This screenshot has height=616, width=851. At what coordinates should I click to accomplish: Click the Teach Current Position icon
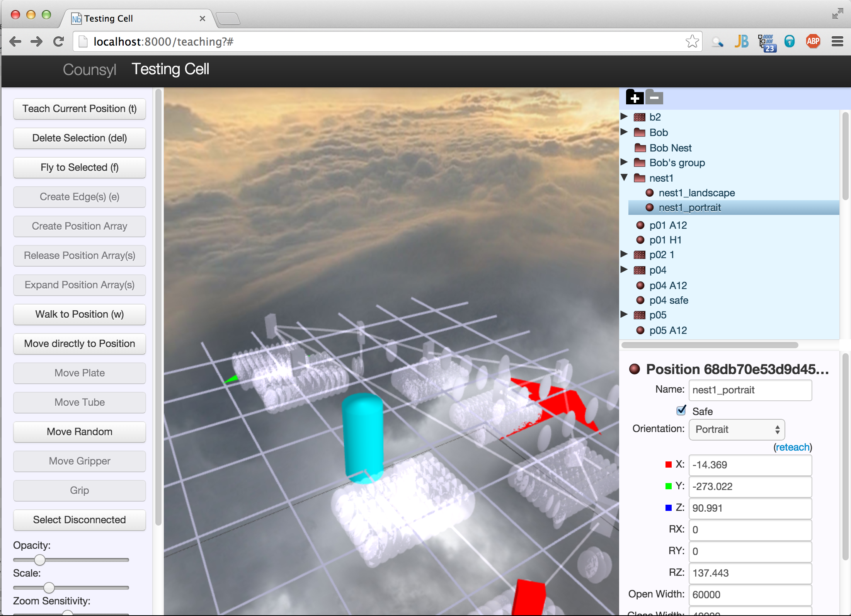(x=79, y=108)
